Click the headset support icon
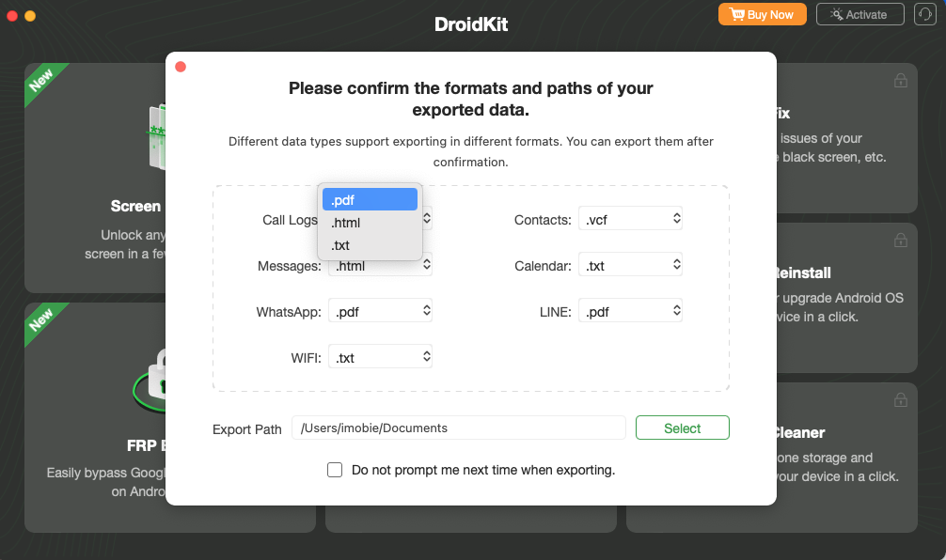Image resolution: width=946 pixels, height=560 pixels. point(925,14)
